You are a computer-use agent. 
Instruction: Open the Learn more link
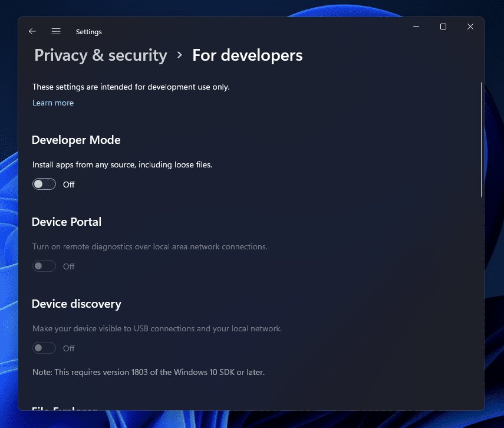(53, 103)
